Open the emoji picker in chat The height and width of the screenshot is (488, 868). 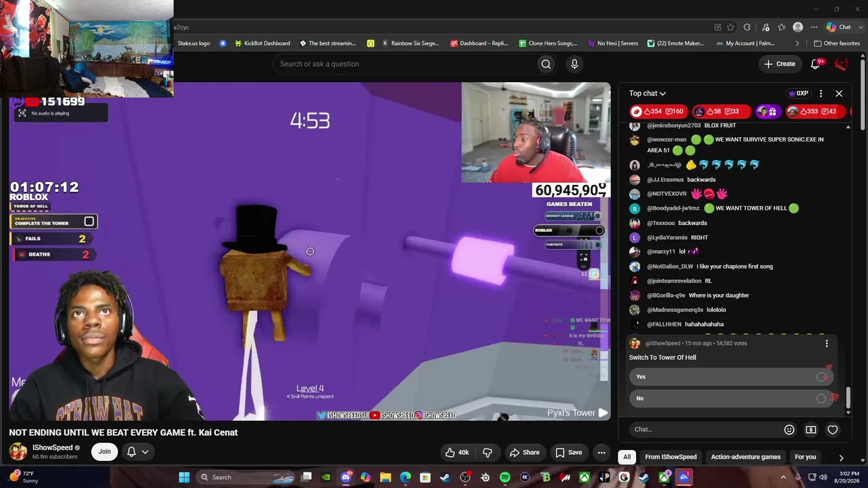[x=789, y=429]
